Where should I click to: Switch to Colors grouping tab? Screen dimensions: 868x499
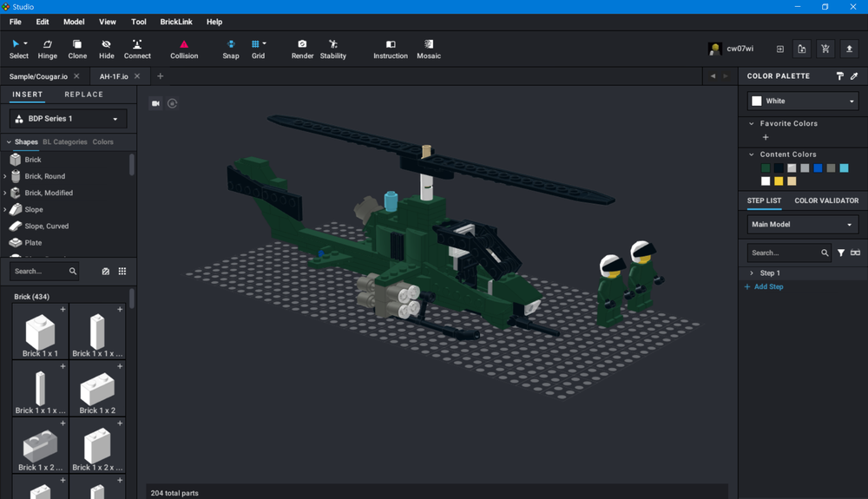point(103,142)
